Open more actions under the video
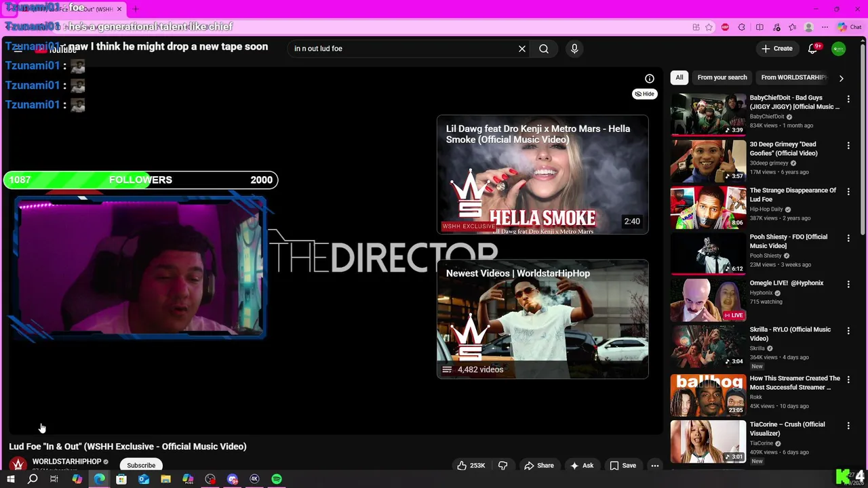The height and width of the screenshot is (488, 868). (655, 466)
